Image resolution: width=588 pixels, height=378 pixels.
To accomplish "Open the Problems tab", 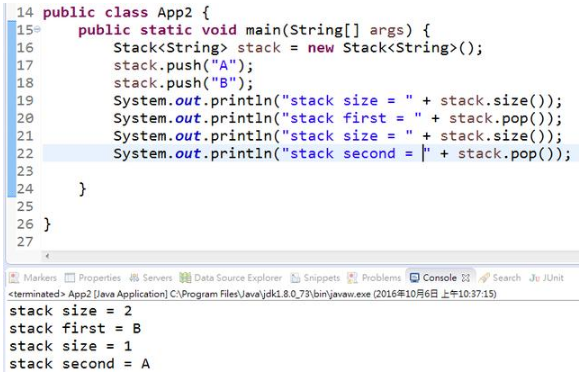I will (x=374, y=278).
